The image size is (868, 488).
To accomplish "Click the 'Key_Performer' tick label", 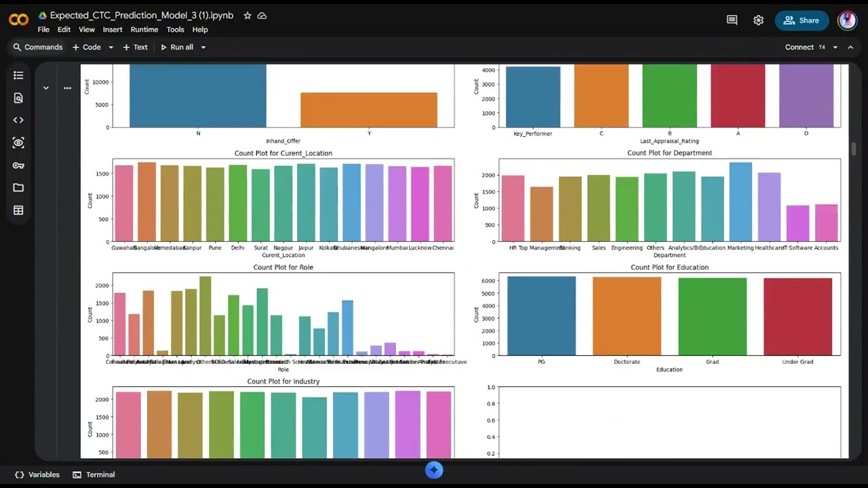I will coord(533,134).
